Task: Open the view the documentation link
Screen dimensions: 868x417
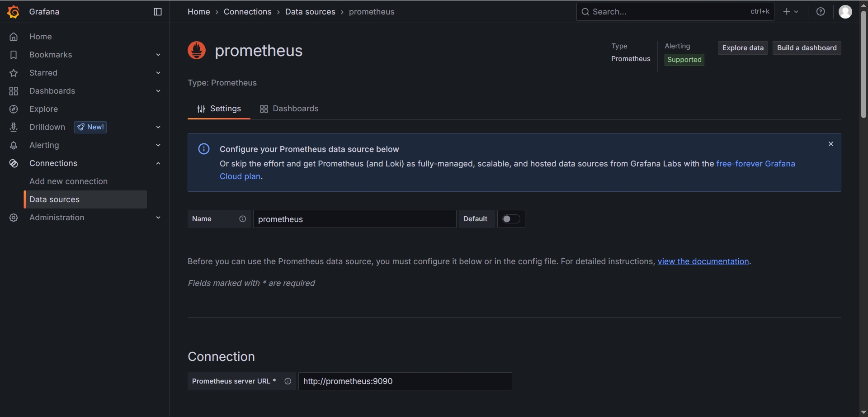Action: click(x=703, y=261)
